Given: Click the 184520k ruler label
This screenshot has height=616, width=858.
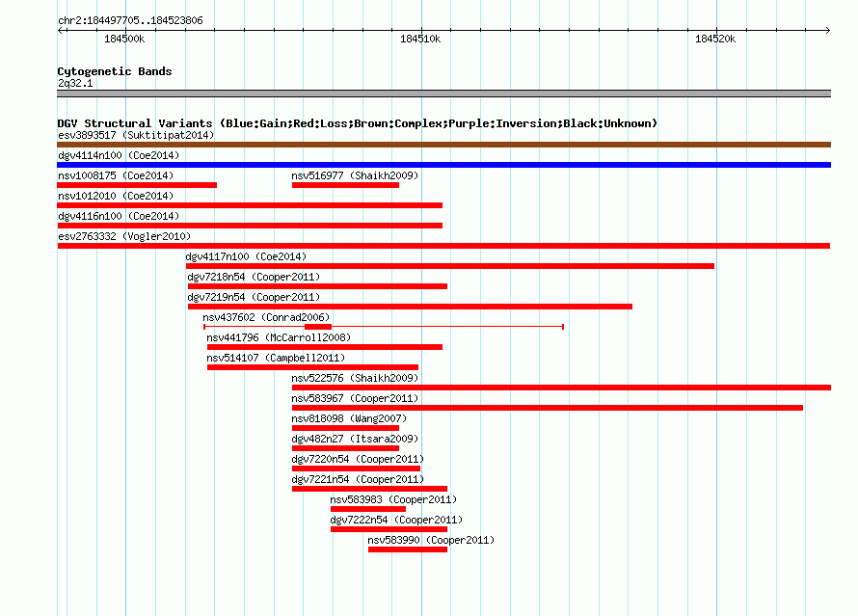Looking at the screenshot, I should click(715, 39).
